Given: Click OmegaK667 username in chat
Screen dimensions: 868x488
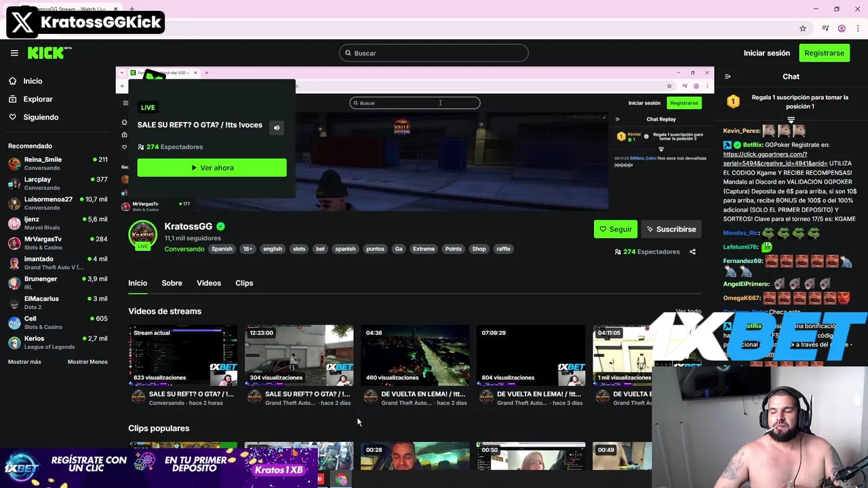Looking at the screenshot, I should 741,298.
